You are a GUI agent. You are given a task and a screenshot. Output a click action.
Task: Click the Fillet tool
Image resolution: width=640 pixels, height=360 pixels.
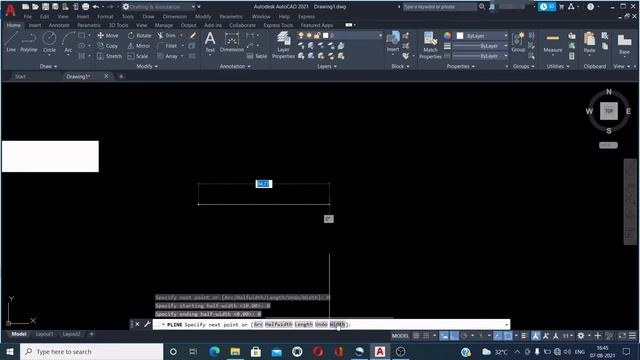pyautogui.click(x=167, y=46)
